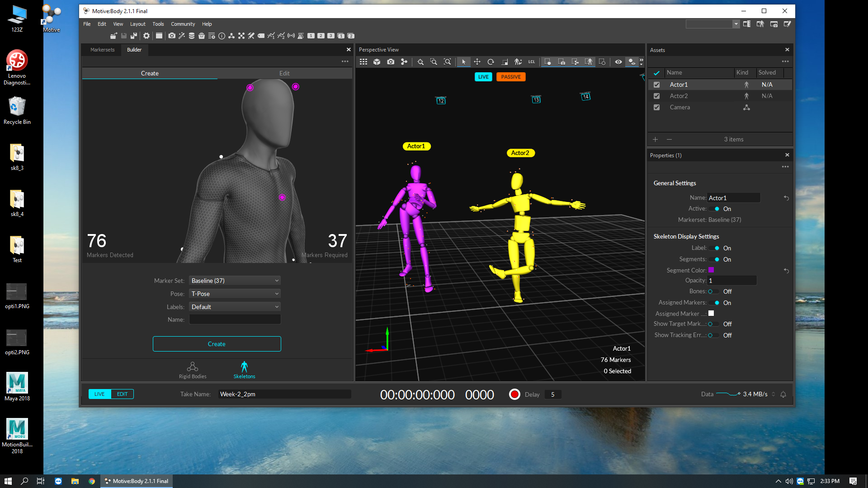Click the 3D cube view icon in viewport
This screenshot has height=488, width=868.
point(377,62)
